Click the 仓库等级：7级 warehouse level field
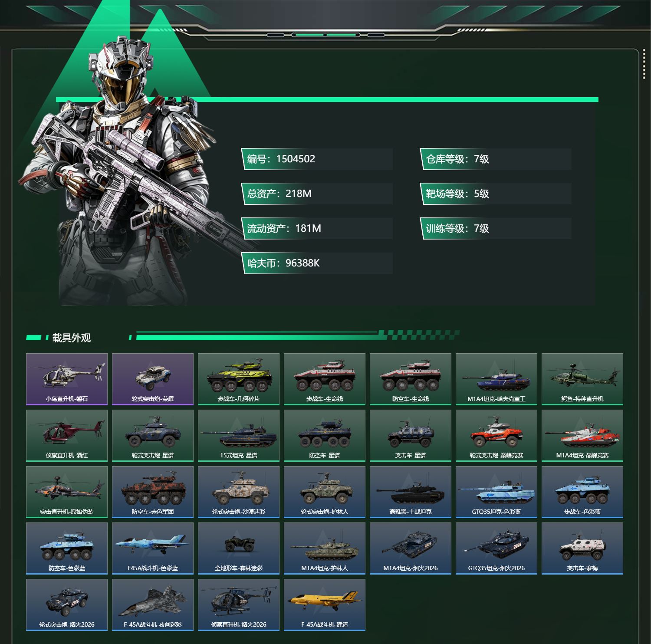 (x=496, y=159)
